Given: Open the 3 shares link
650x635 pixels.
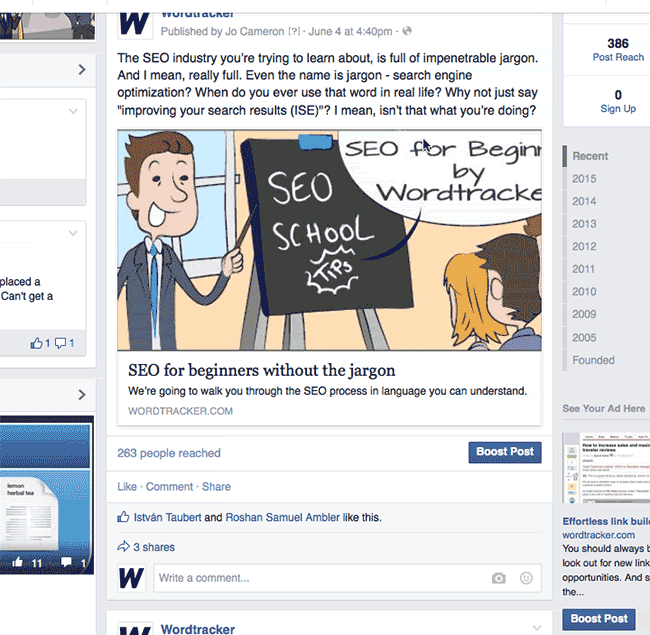Looking at the screenshot, I should coord(154,547).
